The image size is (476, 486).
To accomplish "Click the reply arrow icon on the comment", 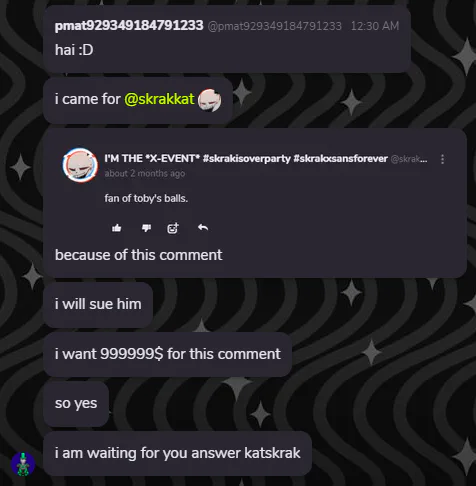I will (x=203, y=228).
